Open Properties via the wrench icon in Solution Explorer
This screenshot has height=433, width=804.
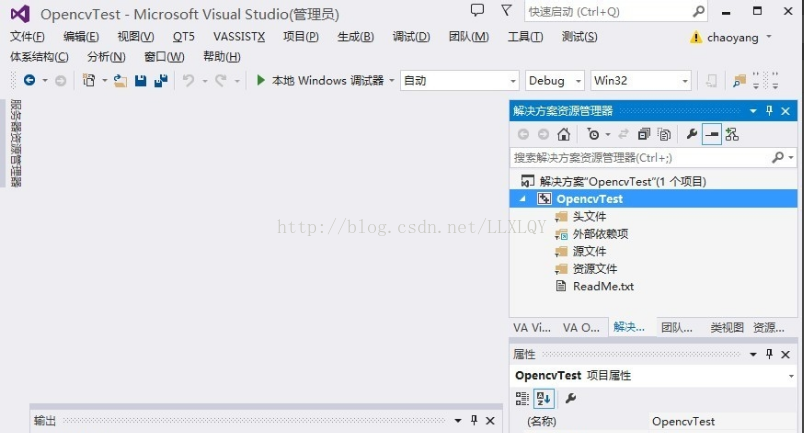(x=692, y=134)
